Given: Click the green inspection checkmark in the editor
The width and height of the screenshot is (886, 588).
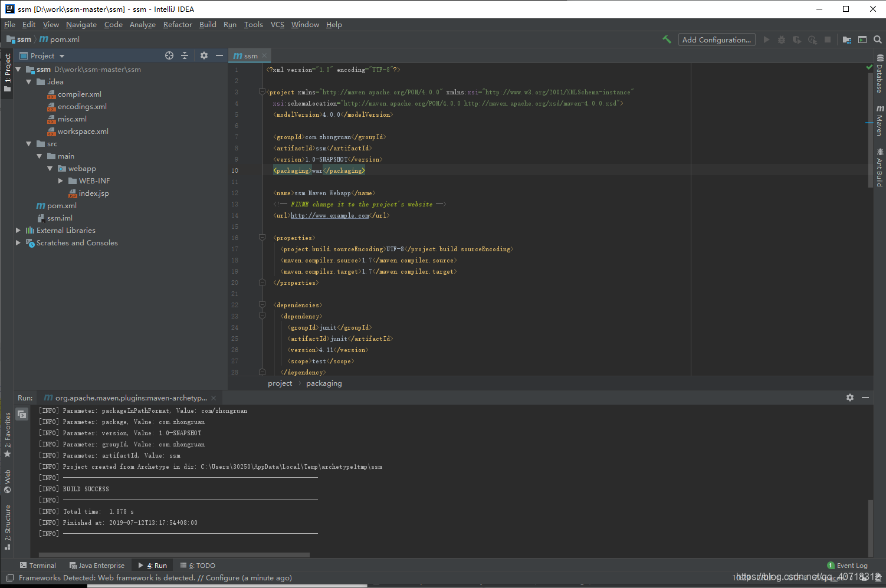Looking at the screenshot, I should tap(869, 67).
